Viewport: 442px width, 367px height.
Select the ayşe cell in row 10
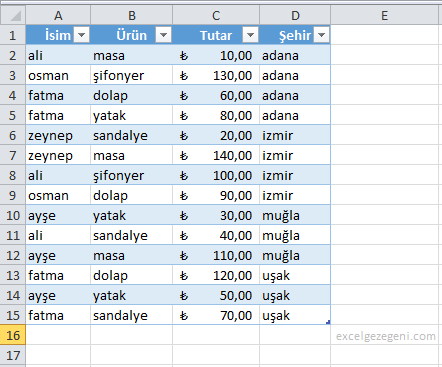[58, 215]
